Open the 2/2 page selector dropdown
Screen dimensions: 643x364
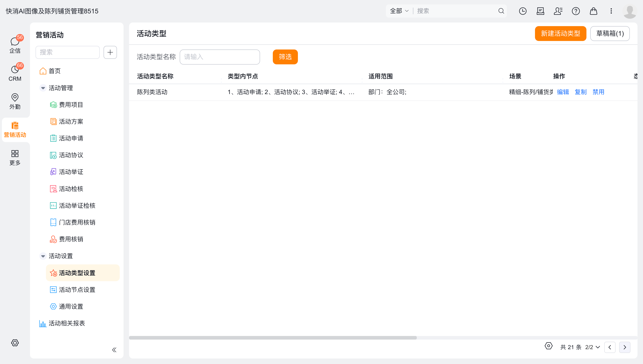[592, 347]
